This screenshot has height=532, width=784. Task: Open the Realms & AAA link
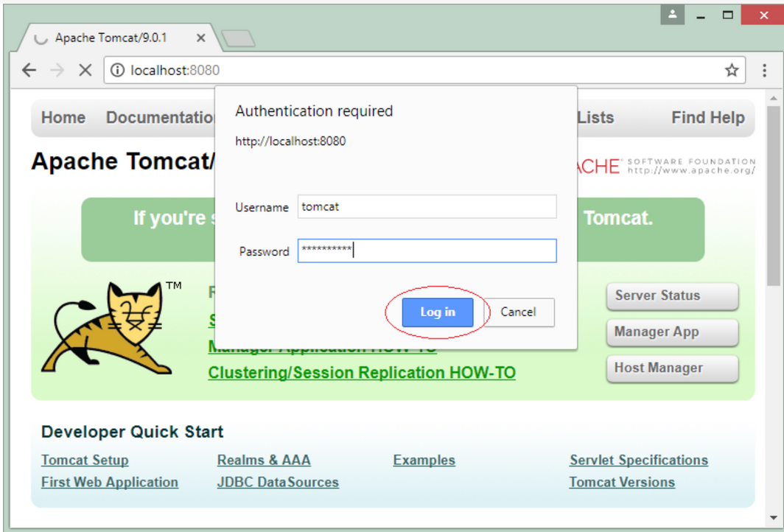coord(264,460)
